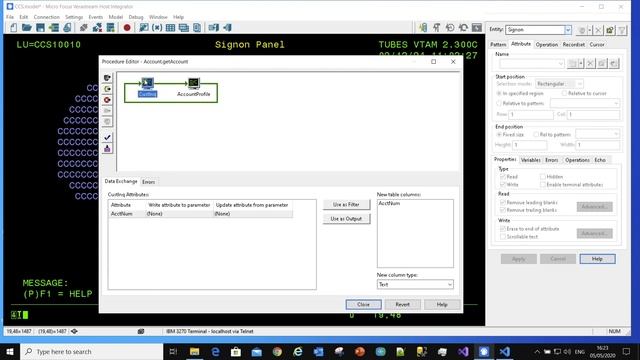The image size is (640, 360).
Task: Click the pin-shaped icon near terminal toolbar right
Action: [436, 28]
